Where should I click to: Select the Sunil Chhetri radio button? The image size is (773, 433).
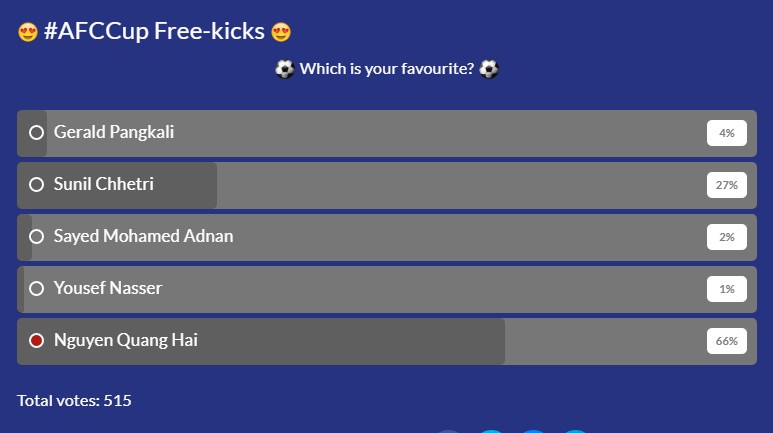tap(36, 184)
